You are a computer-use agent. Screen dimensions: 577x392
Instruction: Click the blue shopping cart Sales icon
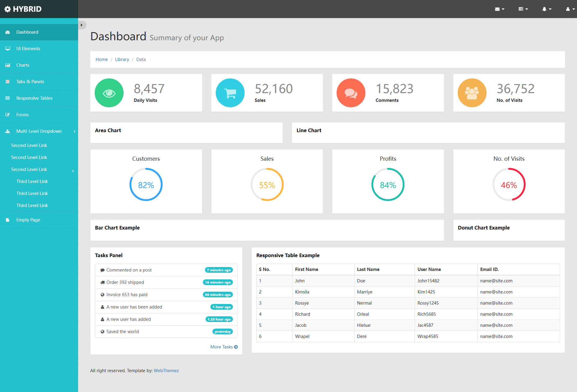pos(230,93)
